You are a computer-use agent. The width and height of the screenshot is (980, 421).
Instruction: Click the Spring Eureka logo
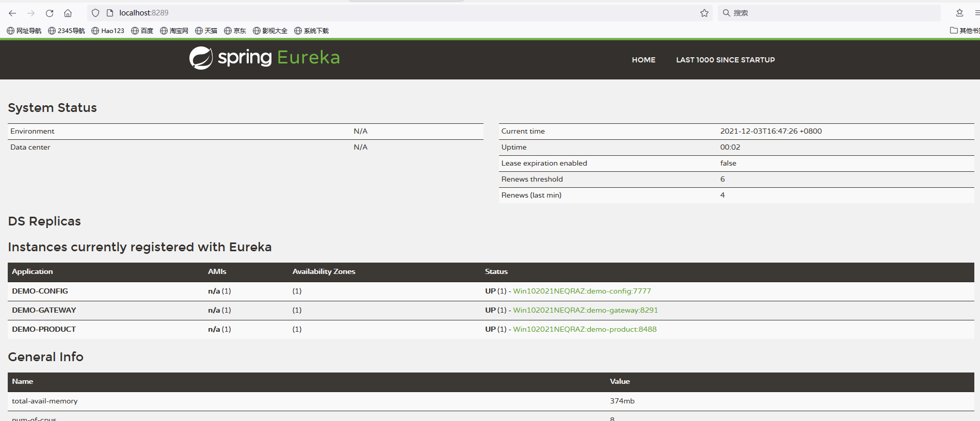pos(264,58)
